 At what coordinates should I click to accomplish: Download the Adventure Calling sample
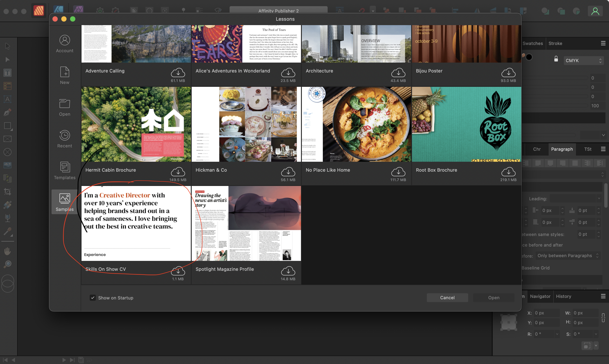(178, 73)
